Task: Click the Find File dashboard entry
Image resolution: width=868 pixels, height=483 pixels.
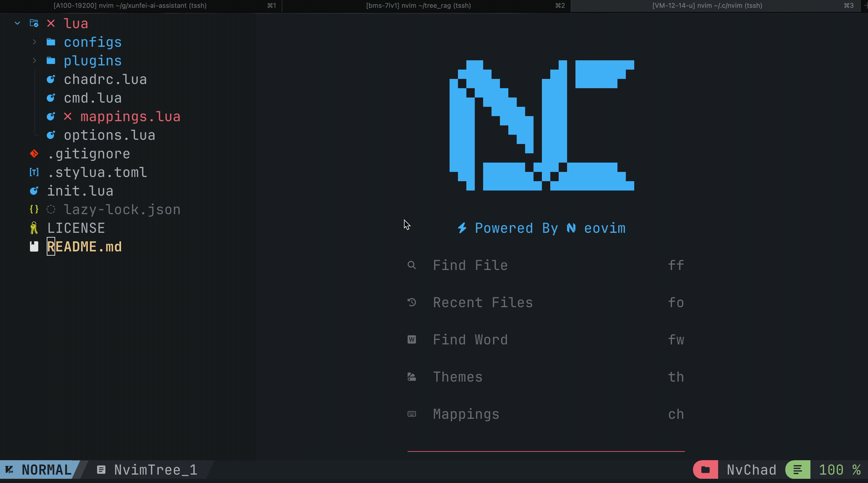Action: tap(546, 265)
